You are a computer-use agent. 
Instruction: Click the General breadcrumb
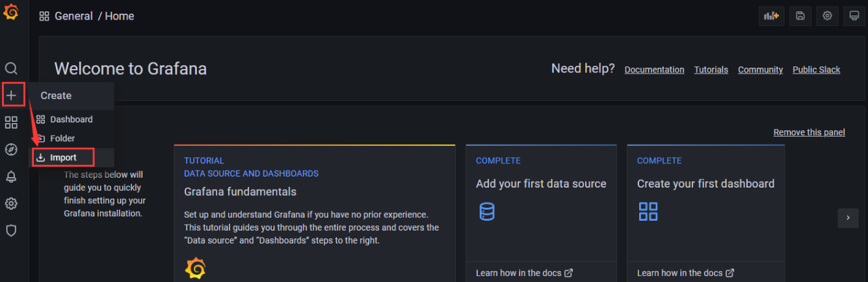coord(73,16)
